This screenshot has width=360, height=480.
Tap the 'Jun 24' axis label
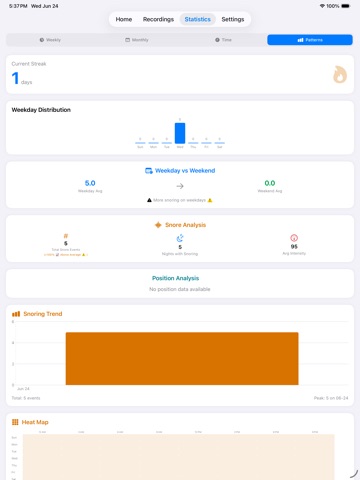point(23,389)
